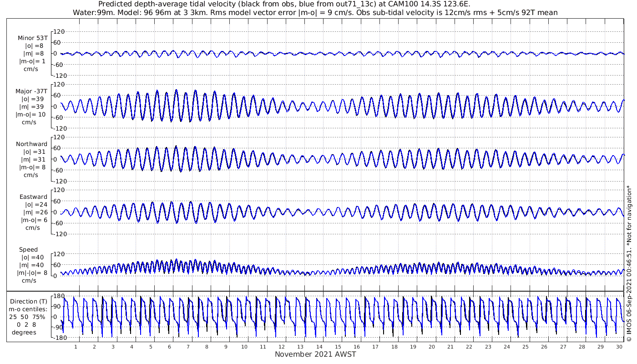Click the 'Speed' panel label
Viewport: 637px width, 364px height.
(x=28, y=250)
